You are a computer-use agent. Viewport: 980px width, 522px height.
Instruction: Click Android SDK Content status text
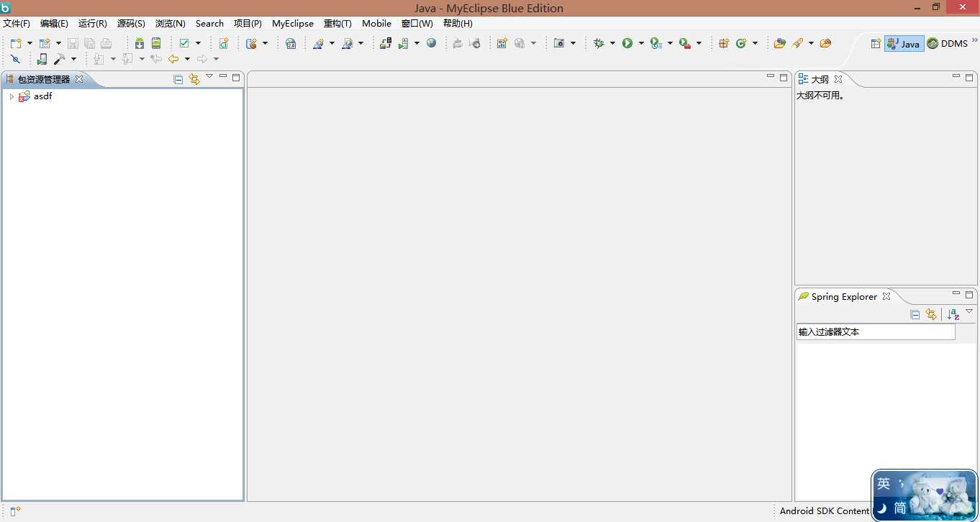tap(825, 510)
